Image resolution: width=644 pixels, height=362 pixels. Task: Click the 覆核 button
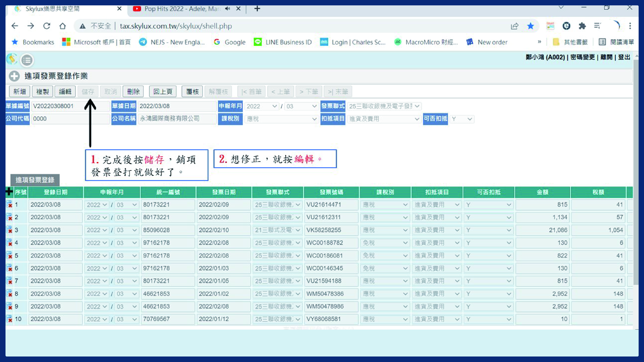(192, 92)
